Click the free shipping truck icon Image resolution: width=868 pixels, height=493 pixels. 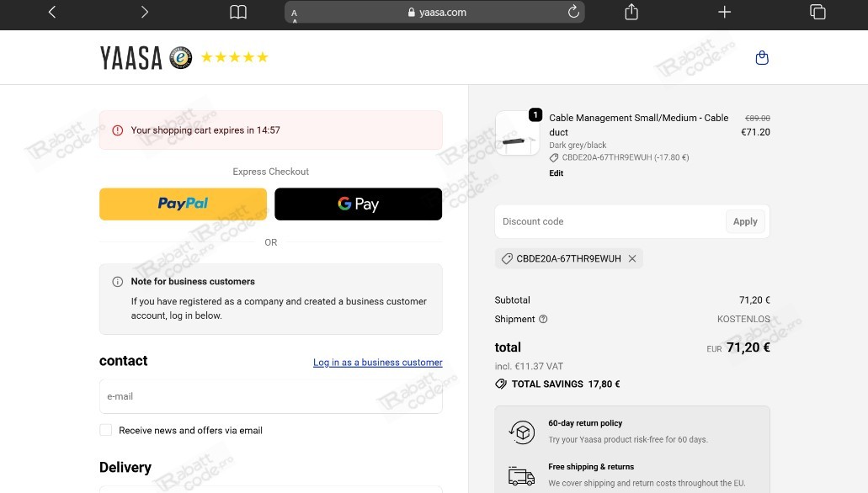point(521,476)
